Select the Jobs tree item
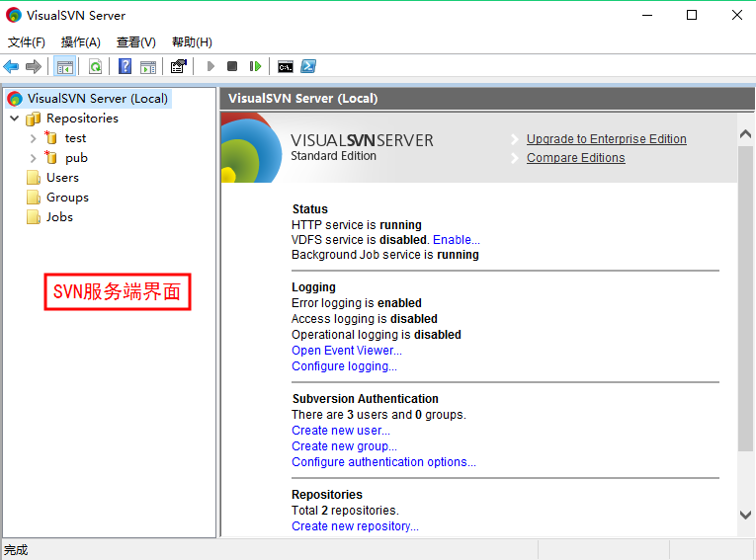The width and height of the screenshot is (756, 560). [59, 217]
